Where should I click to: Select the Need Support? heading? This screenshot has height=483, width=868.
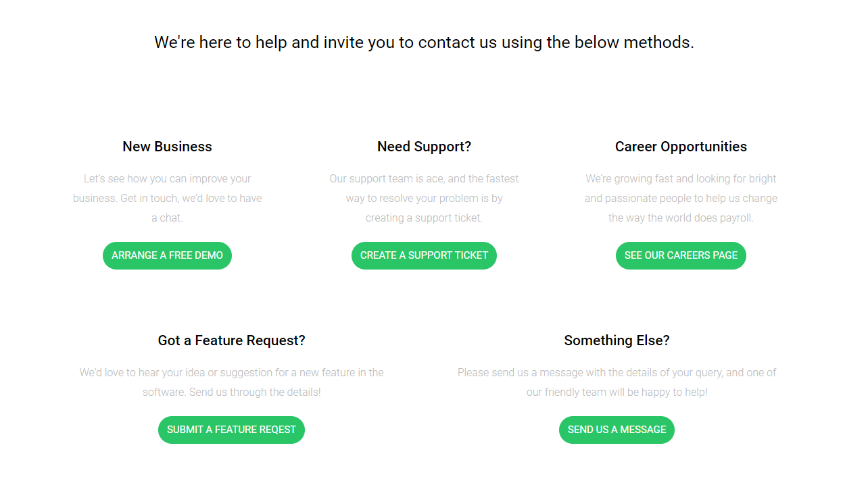point(424,146)
